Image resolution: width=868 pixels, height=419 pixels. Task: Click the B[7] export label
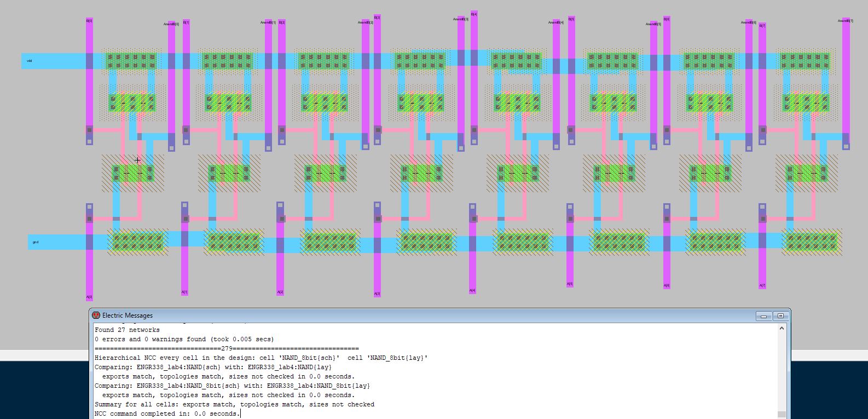click(762, 25)
